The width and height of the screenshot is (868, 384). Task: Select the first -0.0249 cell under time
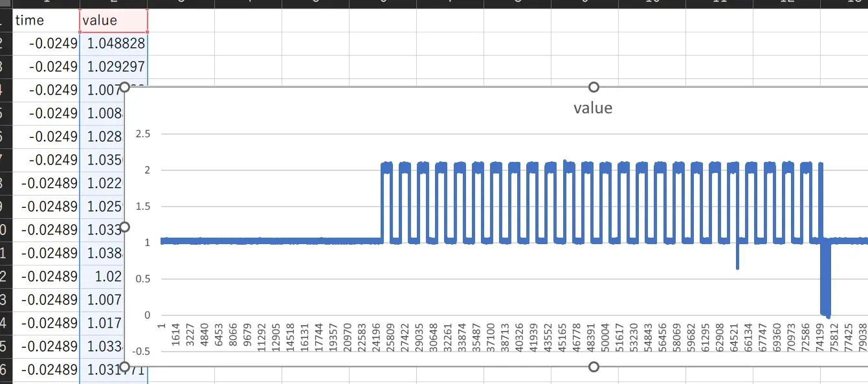click(45, 43)
